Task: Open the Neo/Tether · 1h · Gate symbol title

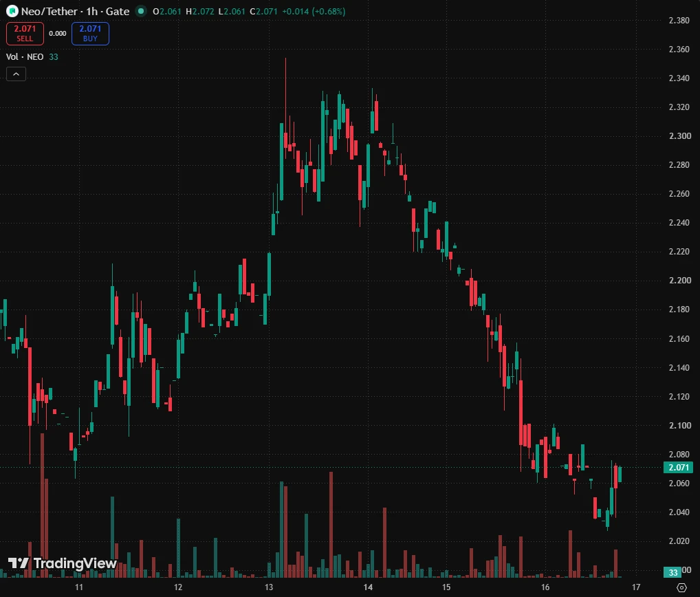Action: (x=76, y=11)
